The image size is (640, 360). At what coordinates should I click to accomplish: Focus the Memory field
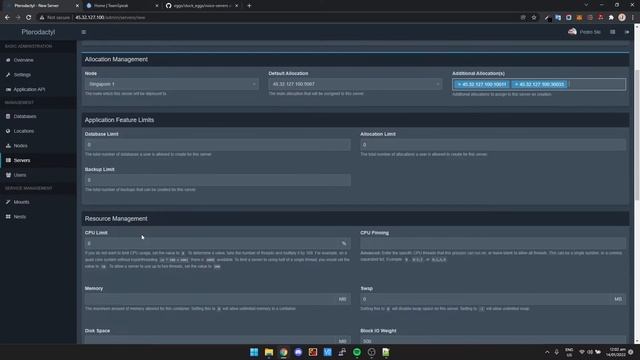[210, 299]
